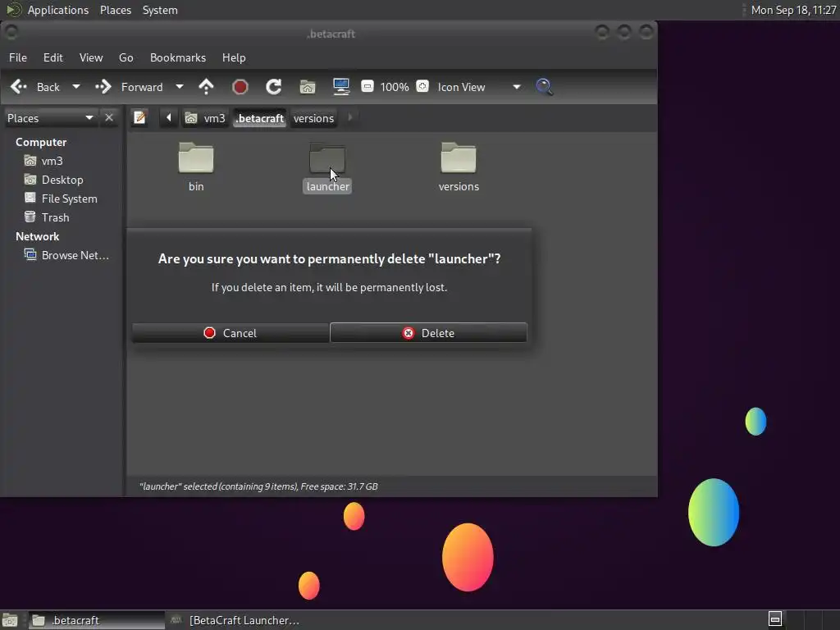
Task: Open the Places sidebar dropdown
Action: point(50,118)
